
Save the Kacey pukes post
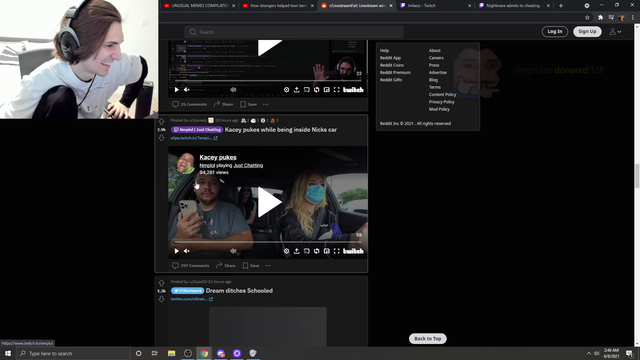point(251,266)
